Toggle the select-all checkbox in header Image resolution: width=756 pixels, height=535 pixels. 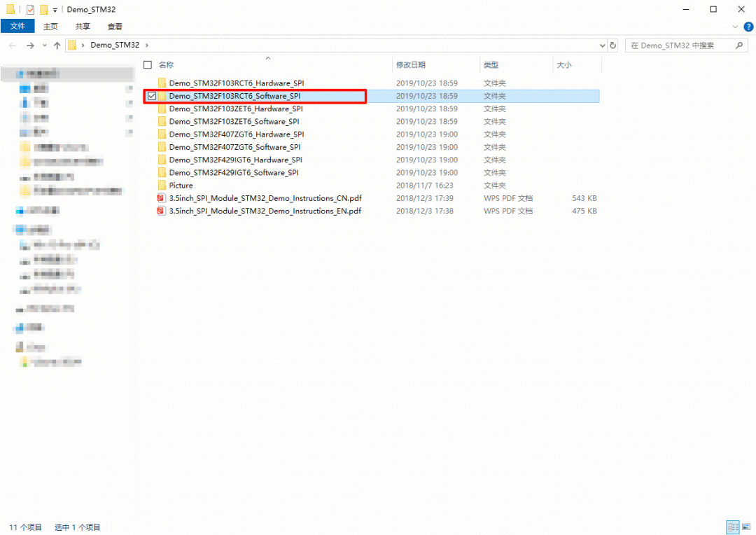(x=148, y=64)
